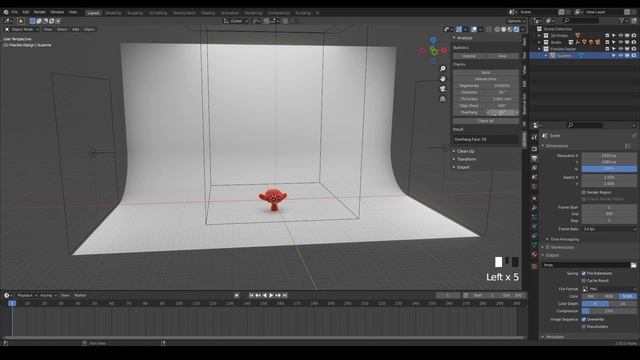Open Texture properties tab icon

[x=534, y=266]
